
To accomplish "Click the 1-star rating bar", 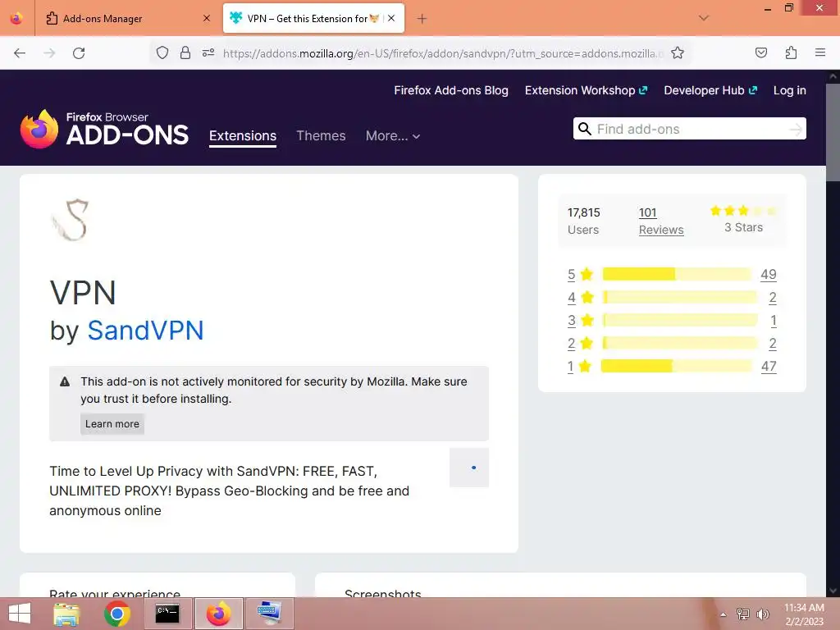I will pos(677,367).
